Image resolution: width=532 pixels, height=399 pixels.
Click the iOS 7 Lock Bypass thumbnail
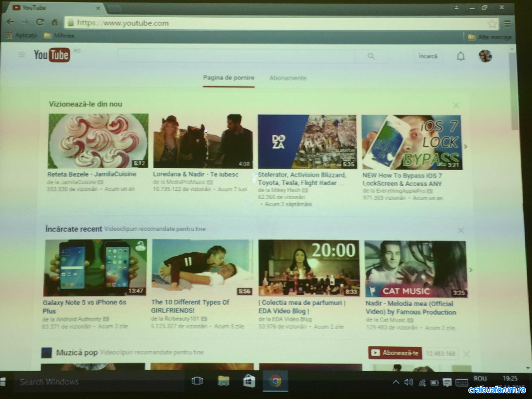412,142
